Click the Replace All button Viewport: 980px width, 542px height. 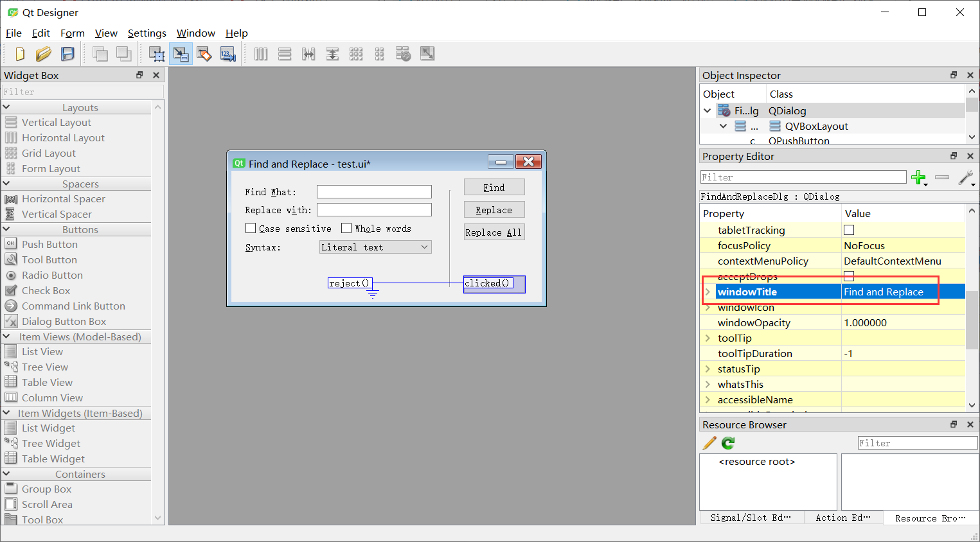[x=494, y=232]
